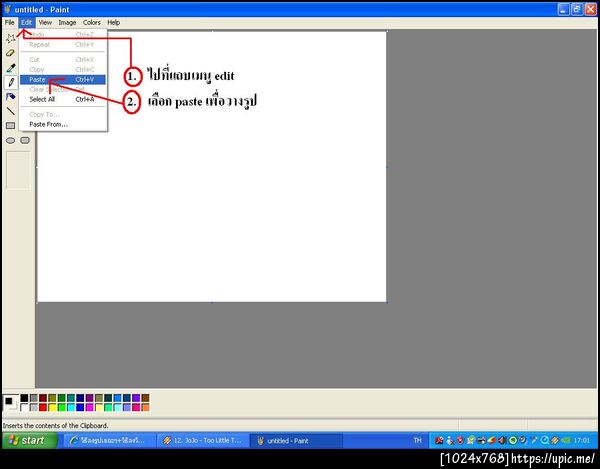Pick the bright red color swatch
The width and height of the screenshot is (600, 469).
(43, 407)
